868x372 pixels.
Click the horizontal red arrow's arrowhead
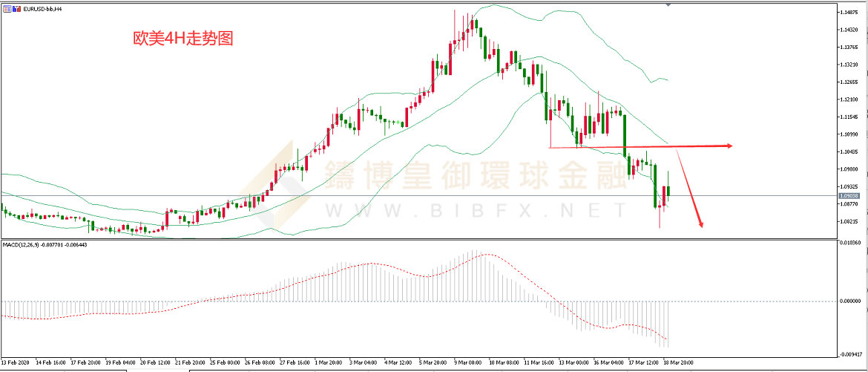click(x=729, y=146)
